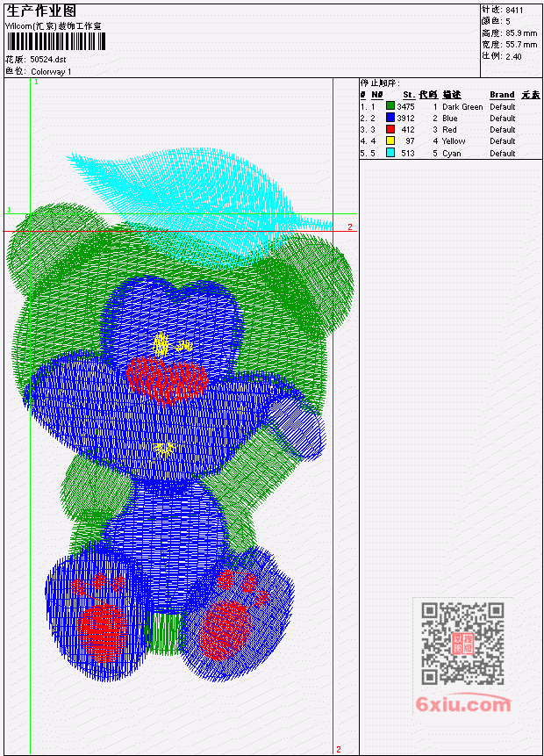Viewport: 544px width, 756px height.
Task: Click the red marker 2 at right guide
Action: (x=350, y=227)
